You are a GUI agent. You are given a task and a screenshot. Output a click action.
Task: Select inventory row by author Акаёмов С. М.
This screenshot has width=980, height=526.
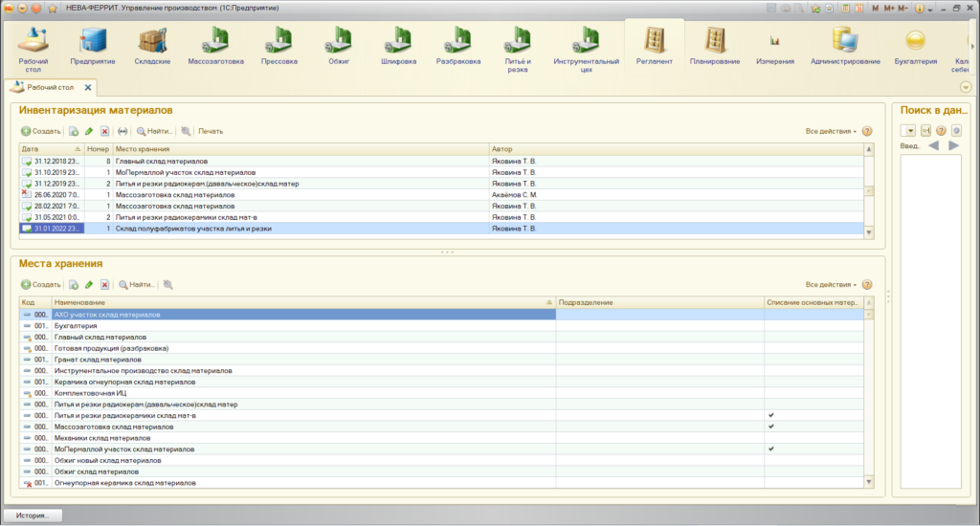tap(441, 195)
